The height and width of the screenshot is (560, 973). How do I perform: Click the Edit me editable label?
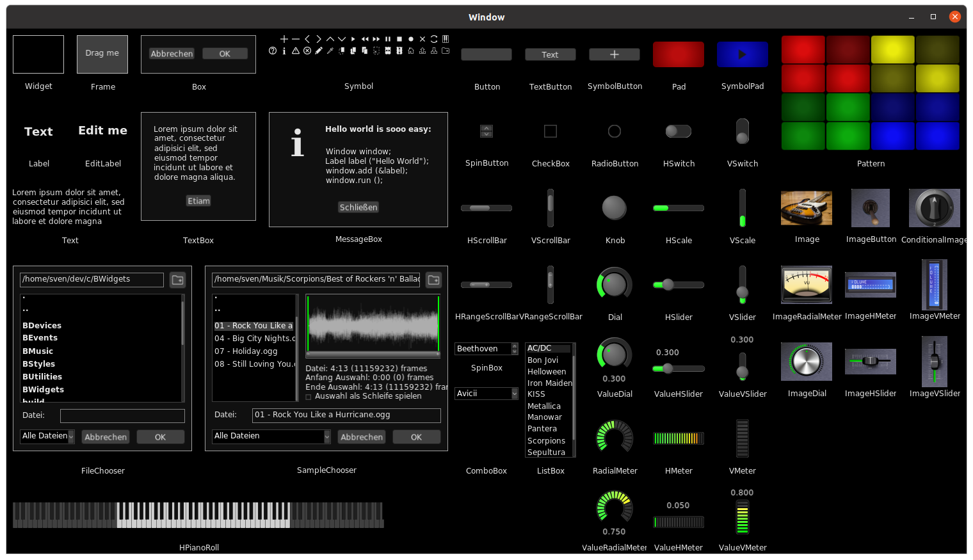(x=102, y=131)
